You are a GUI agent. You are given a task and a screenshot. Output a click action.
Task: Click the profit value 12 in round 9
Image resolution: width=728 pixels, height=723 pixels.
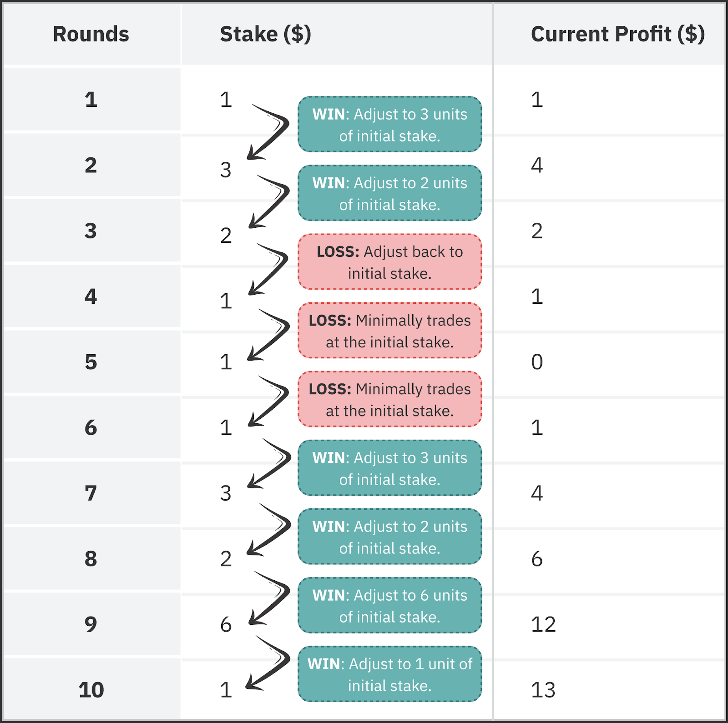(543, 624)
